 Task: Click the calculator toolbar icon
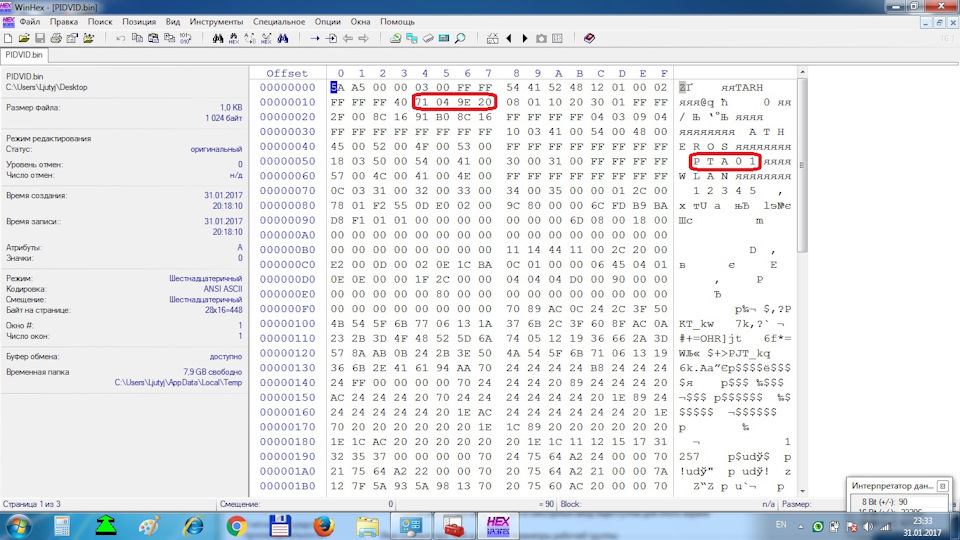click(x=444, y=38)
